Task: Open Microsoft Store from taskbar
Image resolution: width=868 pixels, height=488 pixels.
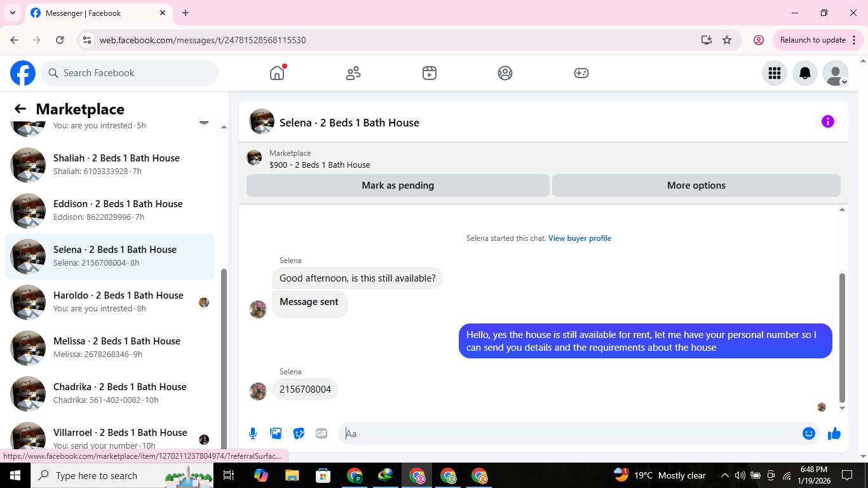Action: tap(323, 475)
